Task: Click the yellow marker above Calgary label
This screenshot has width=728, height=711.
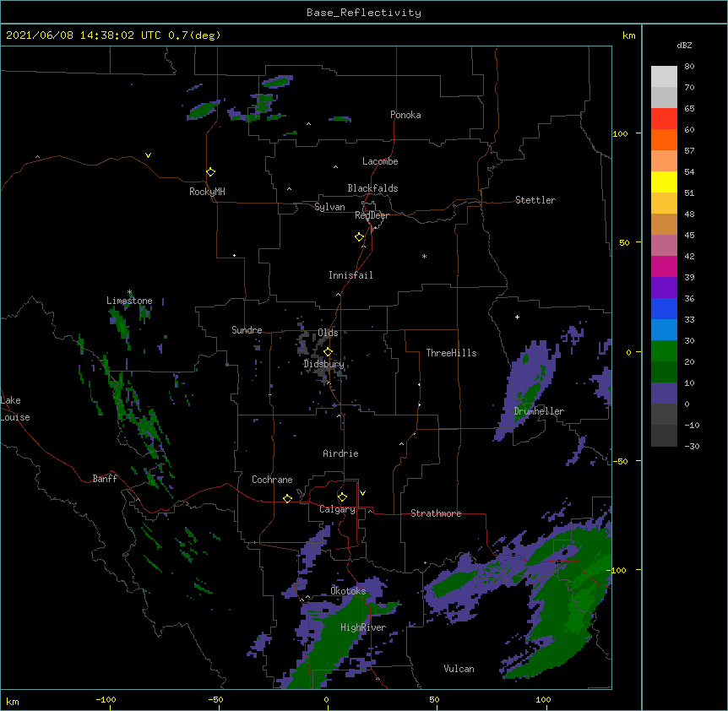Action: pos(342,497)
